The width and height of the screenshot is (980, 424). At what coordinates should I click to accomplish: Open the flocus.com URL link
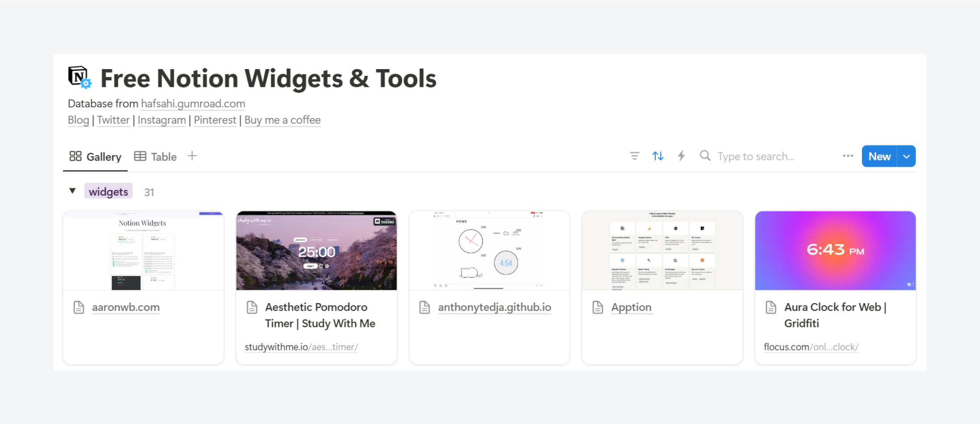click(811, 347)
